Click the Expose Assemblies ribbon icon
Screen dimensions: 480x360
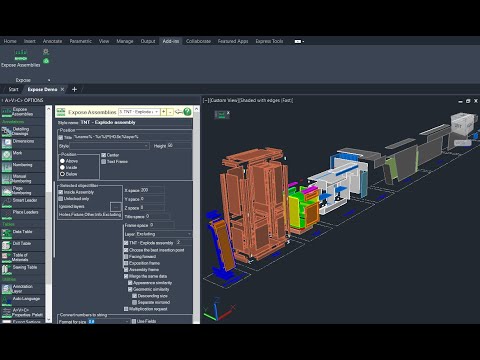pyautogui.click(x=21, y=55)
